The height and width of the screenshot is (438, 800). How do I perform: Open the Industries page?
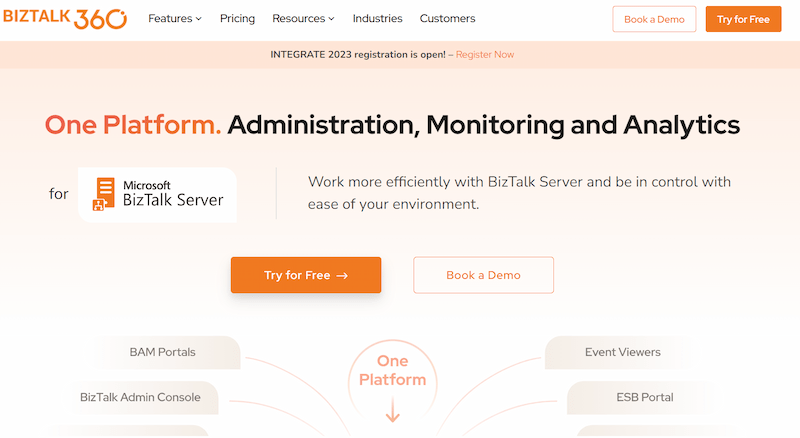point(378,18)
